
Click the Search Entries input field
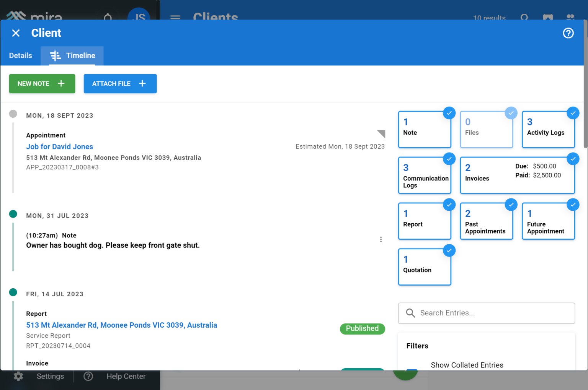(x=486, y=313)
